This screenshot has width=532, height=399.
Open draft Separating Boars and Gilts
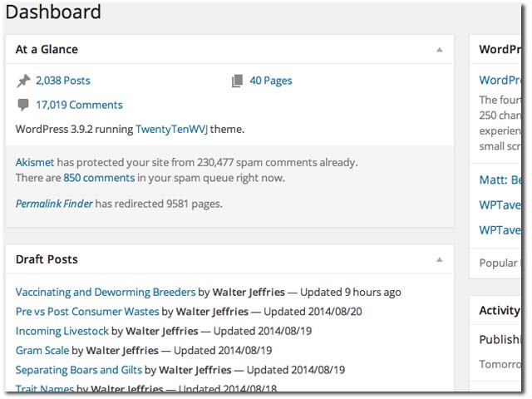[79, 369]
